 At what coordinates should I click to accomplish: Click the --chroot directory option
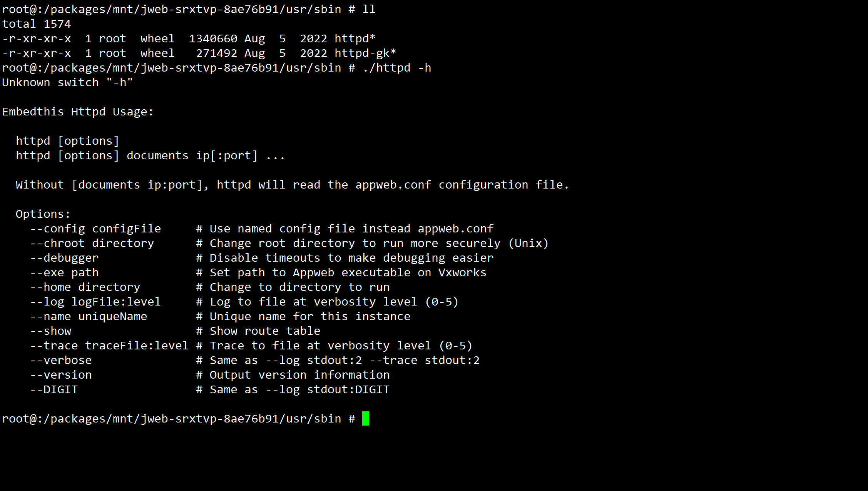92,243
